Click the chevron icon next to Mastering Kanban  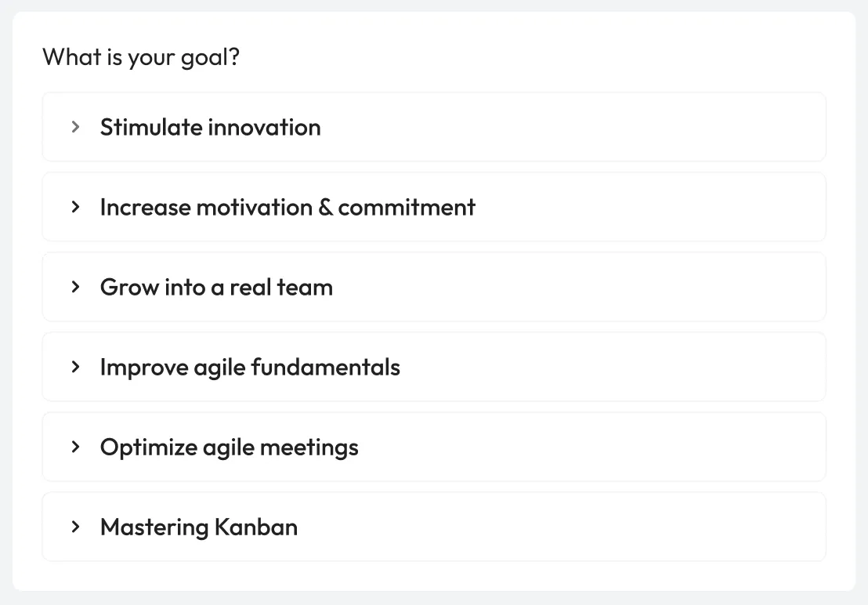pyautogui.click(x=75, y=527)
